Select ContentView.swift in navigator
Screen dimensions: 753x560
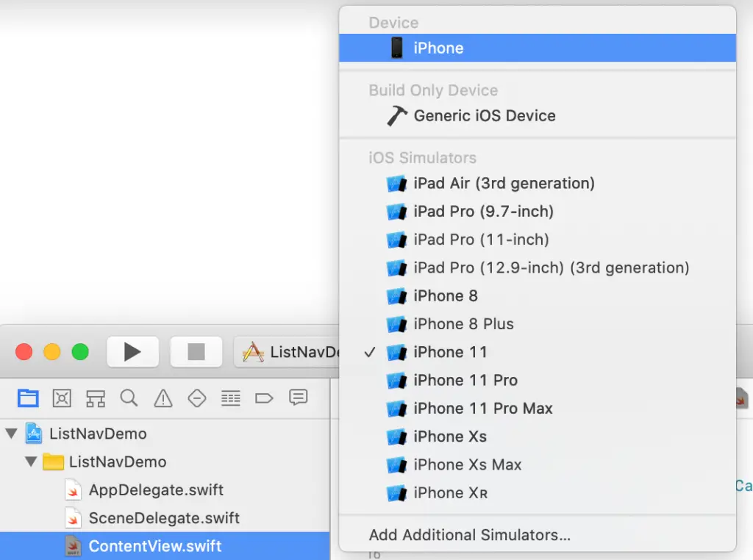pos(165,545)
